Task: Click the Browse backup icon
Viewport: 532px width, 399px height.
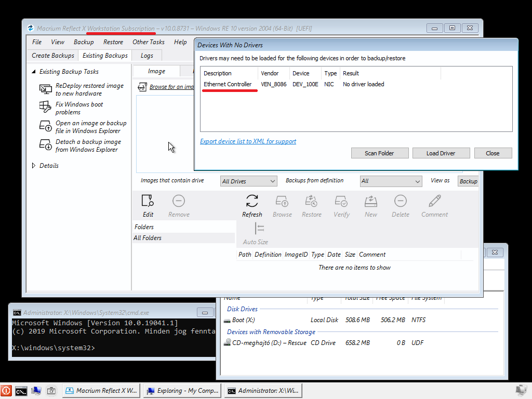Action: click(282, 201)
